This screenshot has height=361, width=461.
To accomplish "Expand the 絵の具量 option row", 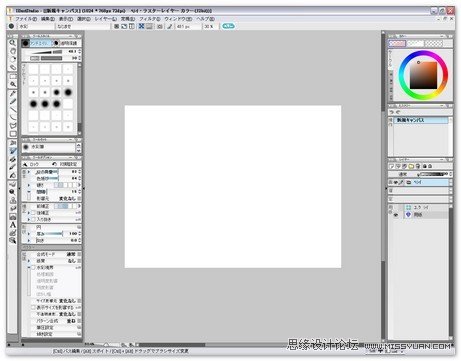I will 29,172.
